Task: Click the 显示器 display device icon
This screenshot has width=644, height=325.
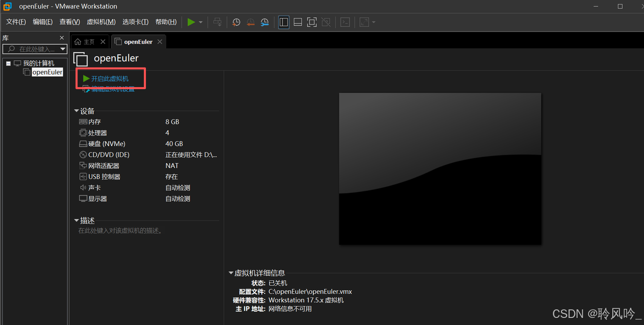Action: pyautogui.click(x=83, y=199)
